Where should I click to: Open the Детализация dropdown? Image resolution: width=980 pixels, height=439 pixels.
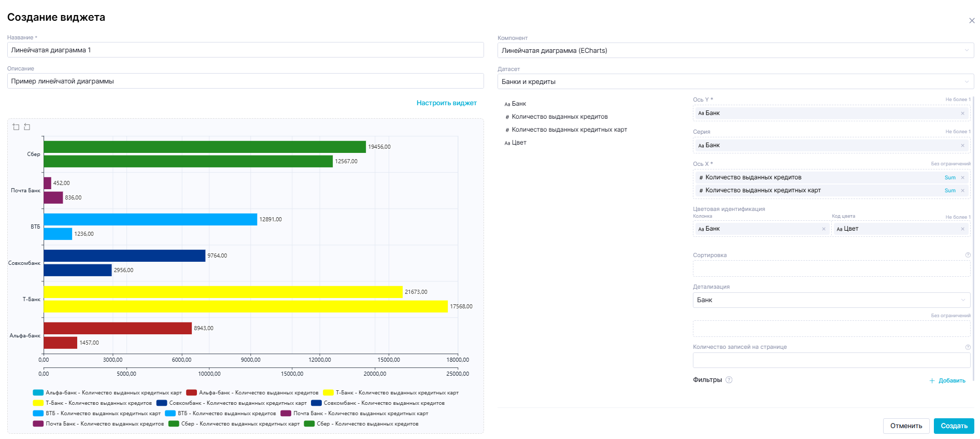click(x=831, y=300)
